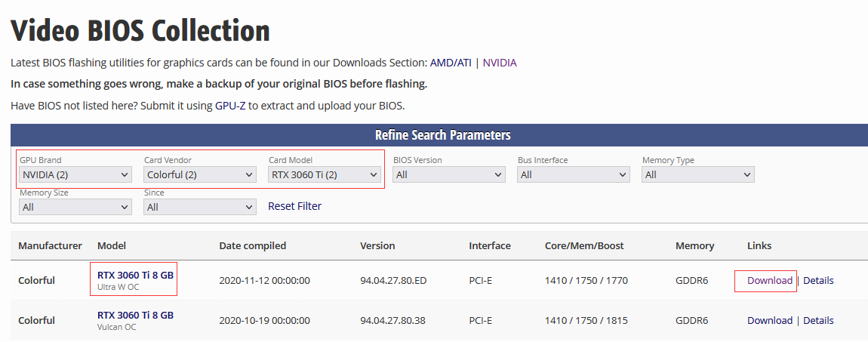Open the AMD/ATI downloads link
Screen dimensions: 868x342
click(x=451, y=63)
